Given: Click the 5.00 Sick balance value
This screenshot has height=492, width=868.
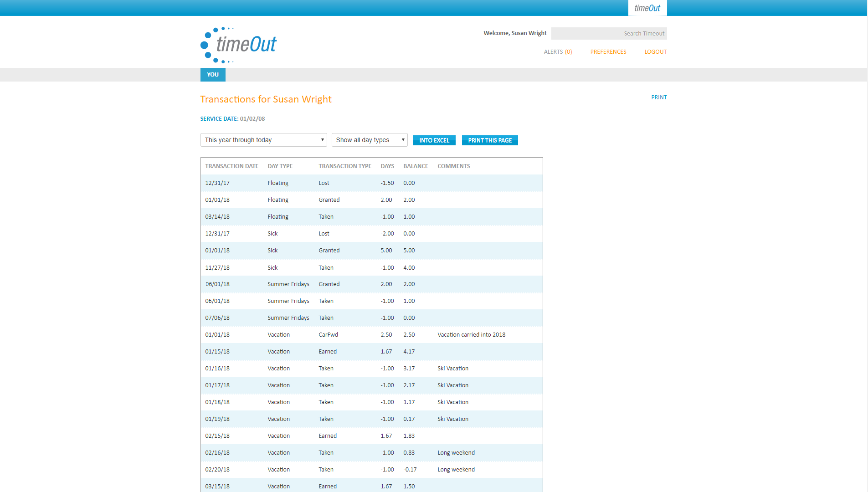Looking at the screenshot, I should pos(409,251).
